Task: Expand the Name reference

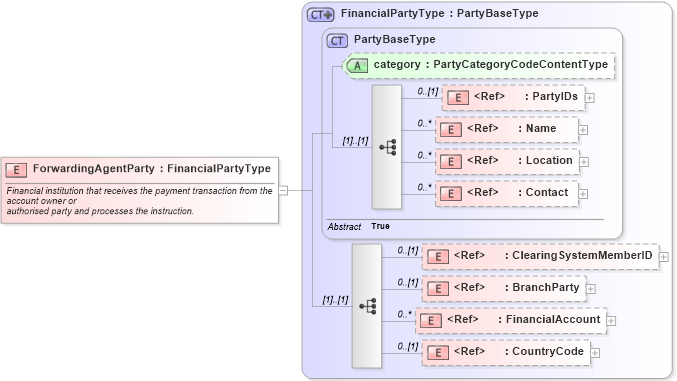Action: click(583, 130)
